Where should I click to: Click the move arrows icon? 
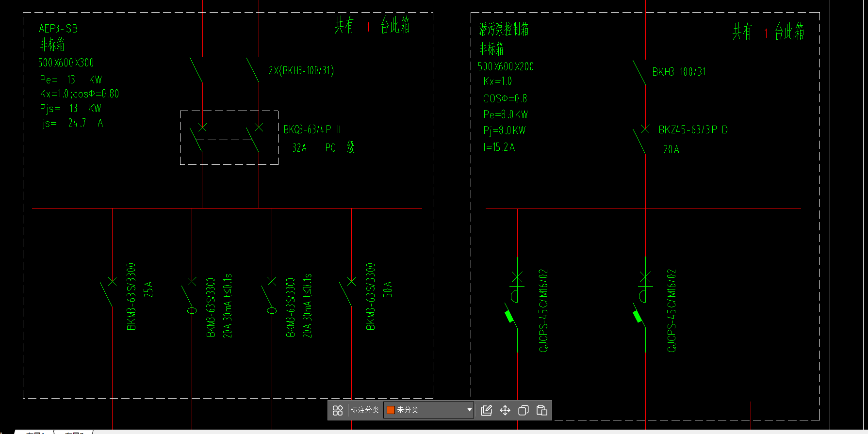(x=505, y=410)
